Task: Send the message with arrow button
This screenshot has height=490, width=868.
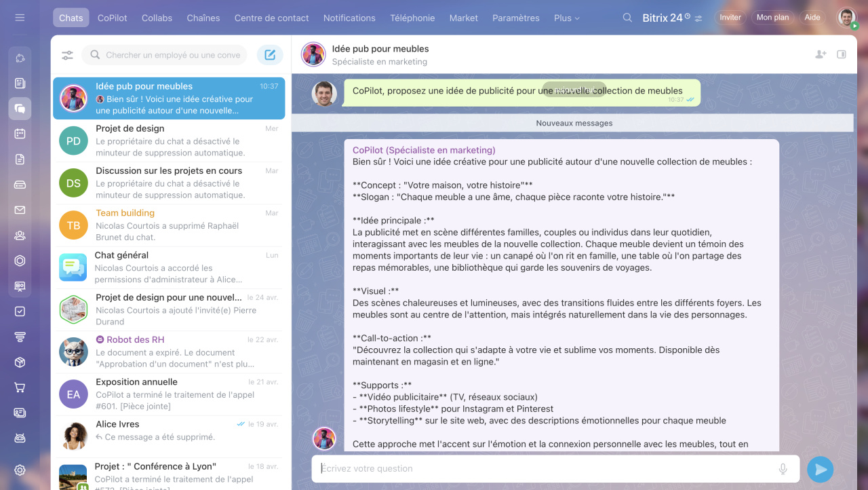Action: tap(821, 469)
